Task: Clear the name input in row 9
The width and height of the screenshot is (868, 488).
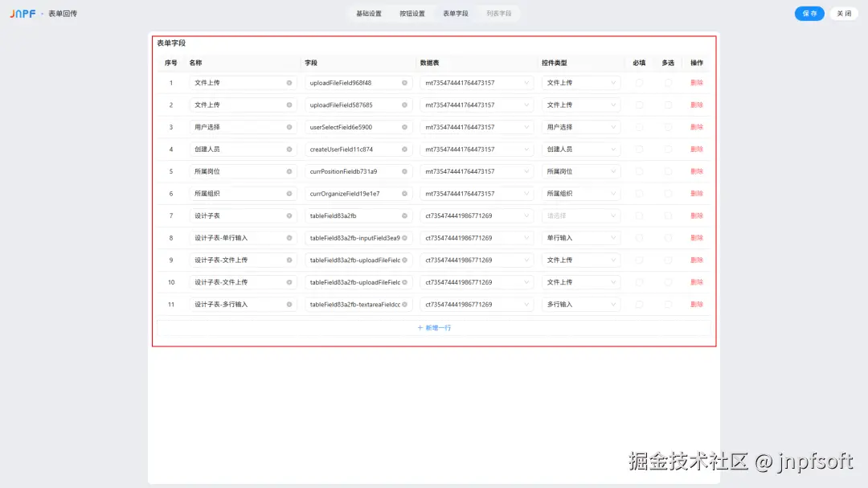Action: click(289, 260)
